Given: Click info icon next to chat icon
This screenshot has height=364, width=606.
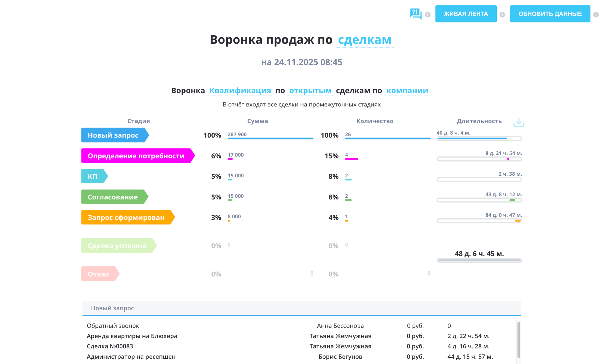Looking at the screenshot, I should pyautogui.click(x=428, y=15).
